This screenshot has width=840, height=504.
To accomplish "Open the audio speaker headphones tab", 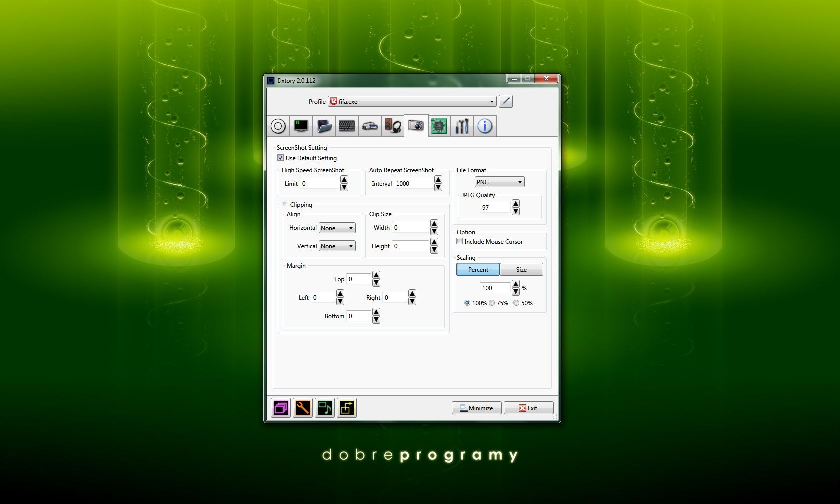I will coord(393,126).
